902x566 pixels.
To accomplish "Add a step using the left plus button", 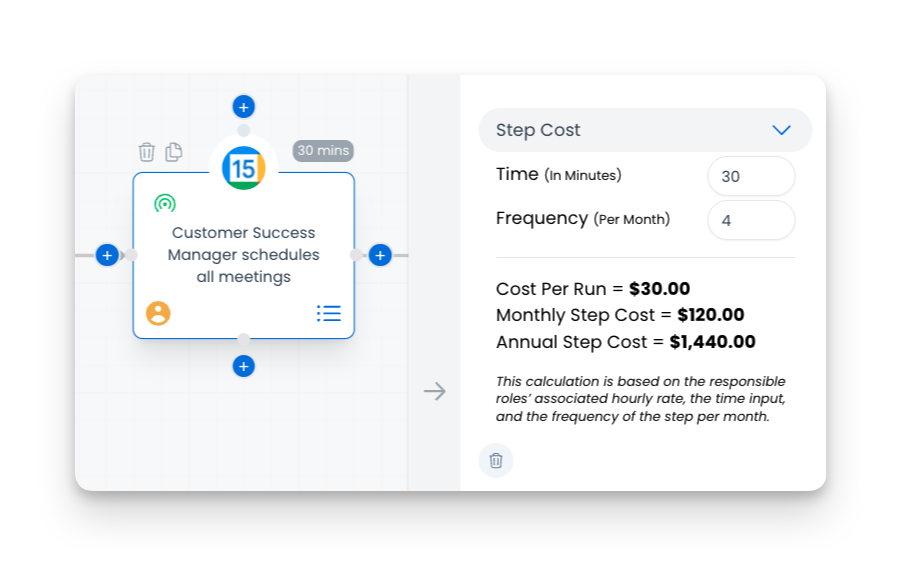I will pos(107,255).
